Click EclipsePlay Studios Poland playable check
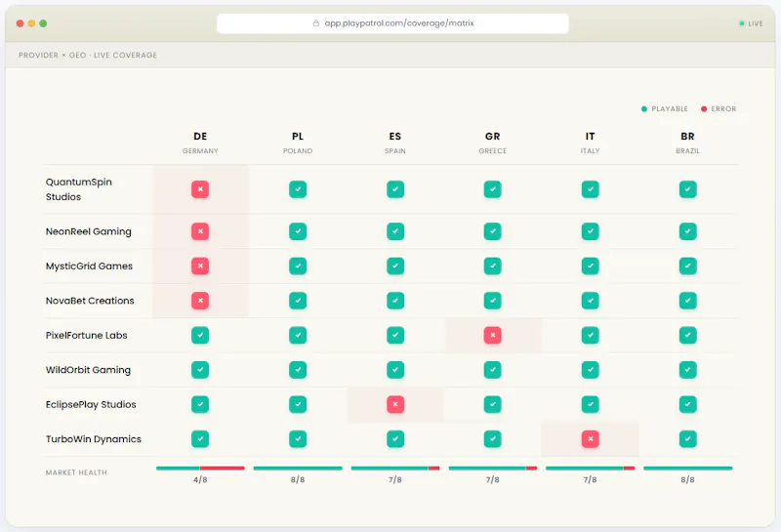781x532 pixels. pyautogui.click(x=298, y=404)
